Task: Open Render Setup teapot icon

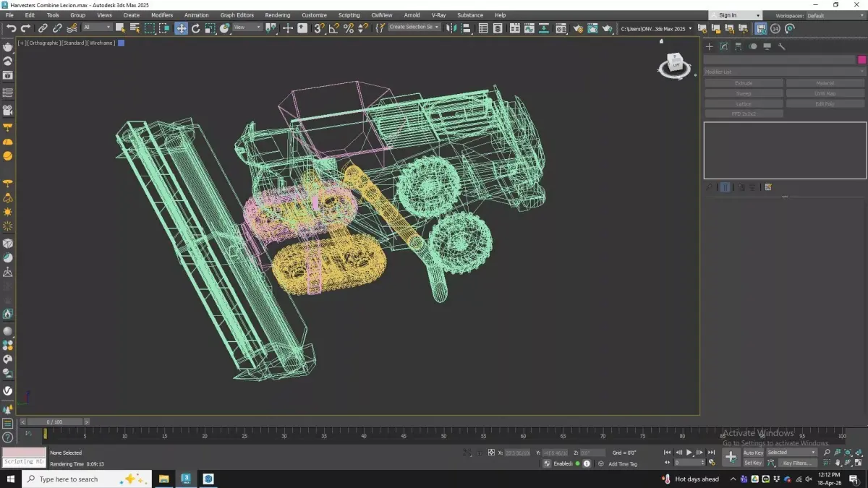Action: point(577,28)
